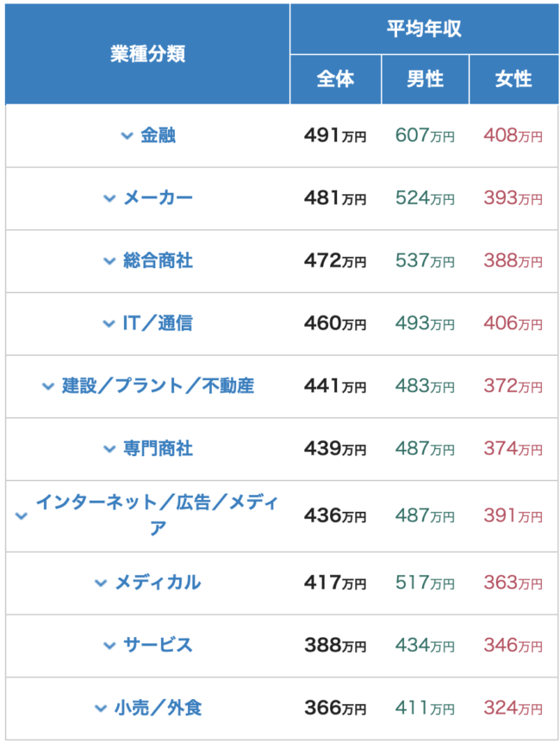The image size is (560, 743).
Task: Click chevron beside インターネット/広告/メディア
Action: pyautogui.click(x=22, y=515)
